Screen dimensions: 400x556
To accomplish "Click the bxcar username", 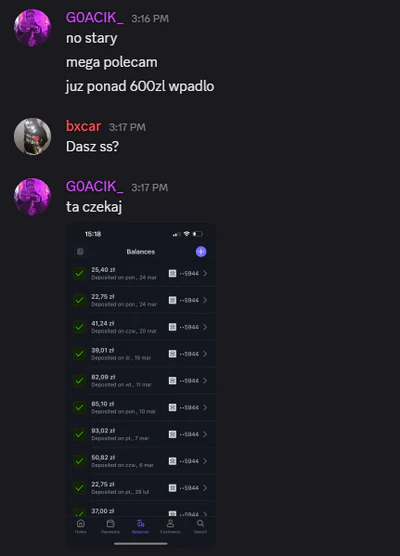I will click(x=83, y=126).
